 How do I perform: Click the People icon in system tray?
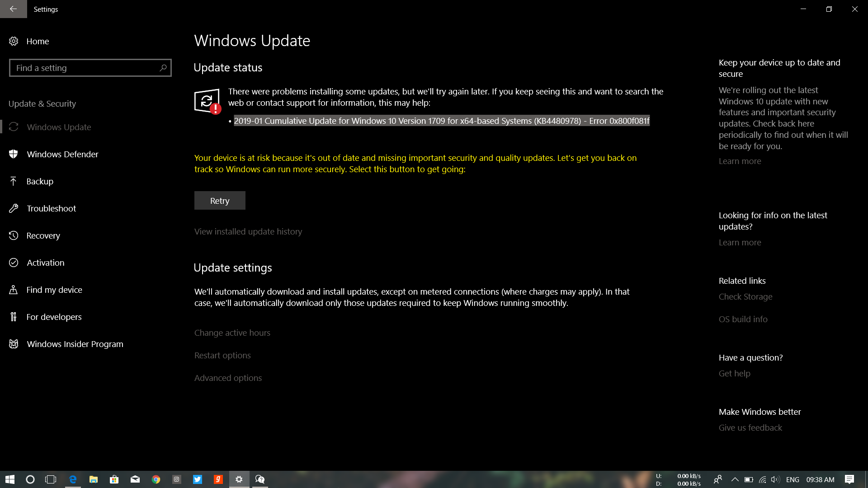717,479
